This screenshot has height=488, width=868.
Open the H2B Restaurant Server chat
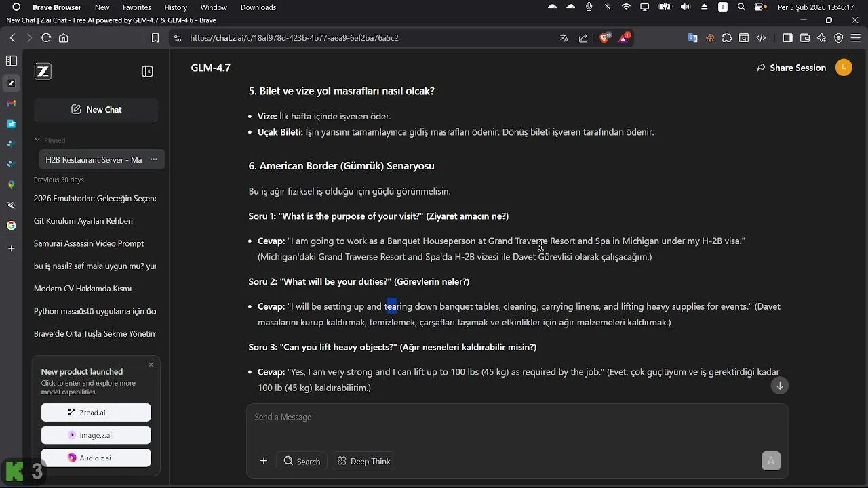pos(93,159)
